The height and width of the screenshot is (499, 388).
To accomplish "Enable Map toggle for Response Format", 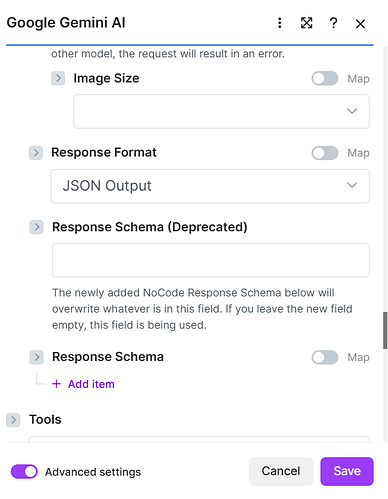I will tap(325, 153).
